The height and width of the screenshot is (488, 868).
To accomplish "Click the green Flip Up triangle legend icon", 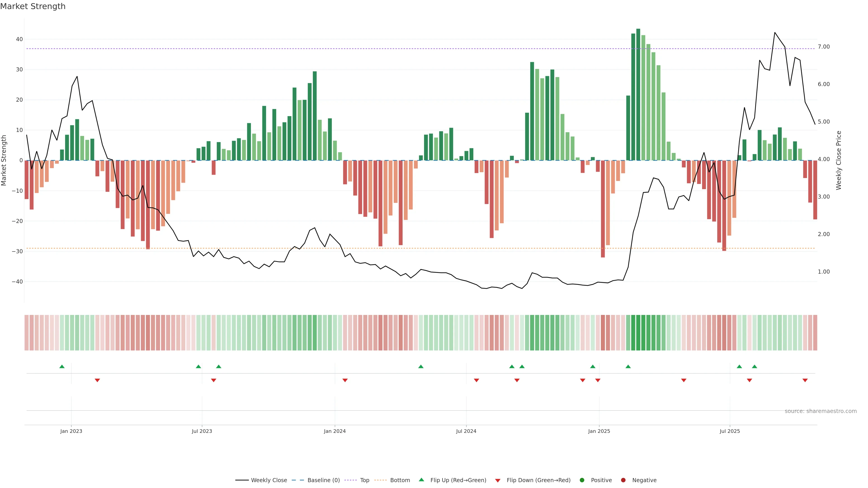I will (x=421, y=480).
